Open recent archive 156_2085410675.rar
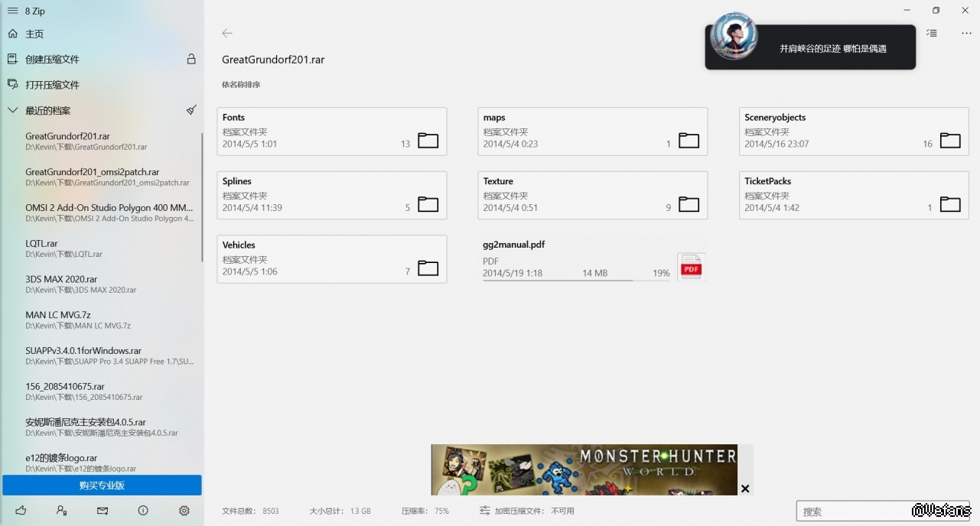Viewport: 980px width, 526px height. (x=102, y=391)
